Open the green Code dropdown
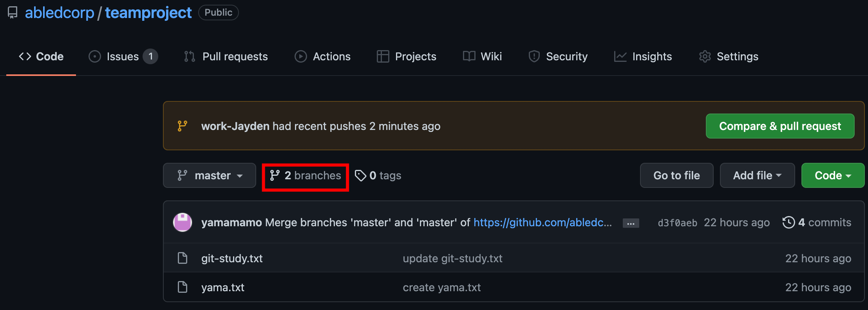The height and width of the screenshot is (310, 868). coord(833,175)
